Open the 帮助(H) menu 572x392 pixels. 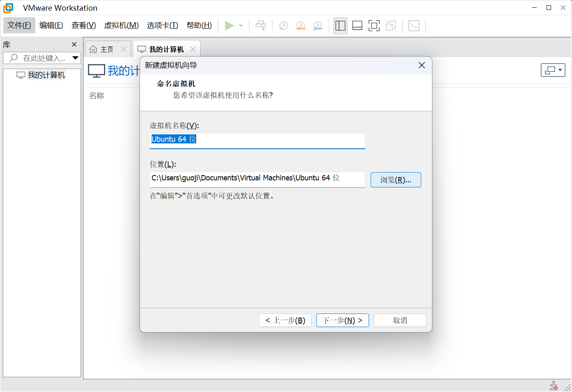tap(199, 25)
